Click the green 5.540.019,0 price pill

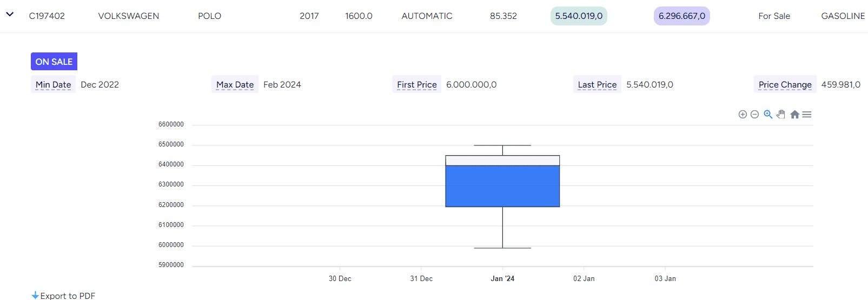579,16
